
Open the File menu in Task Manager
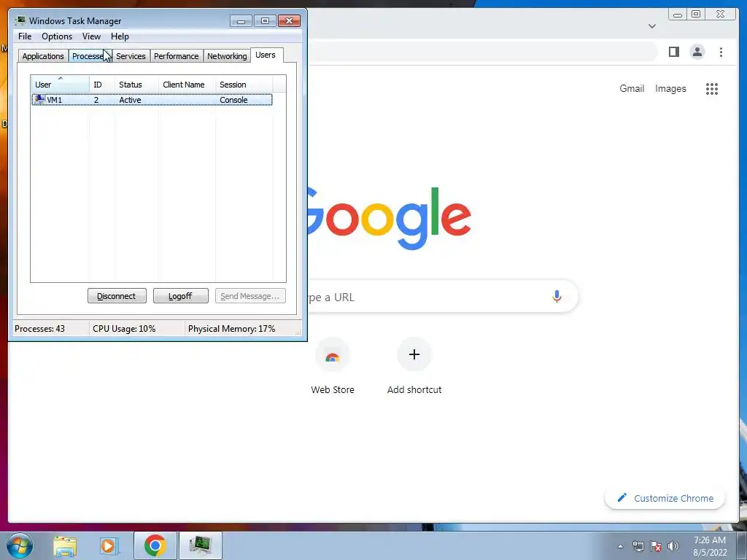tap(25, 36)
